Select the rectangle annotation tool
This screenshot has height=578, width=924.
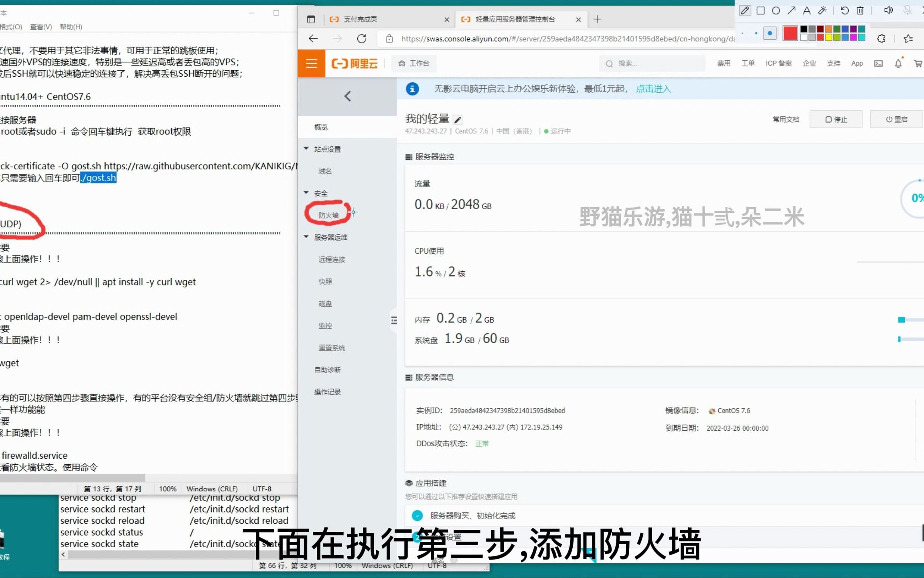point(760,10)
